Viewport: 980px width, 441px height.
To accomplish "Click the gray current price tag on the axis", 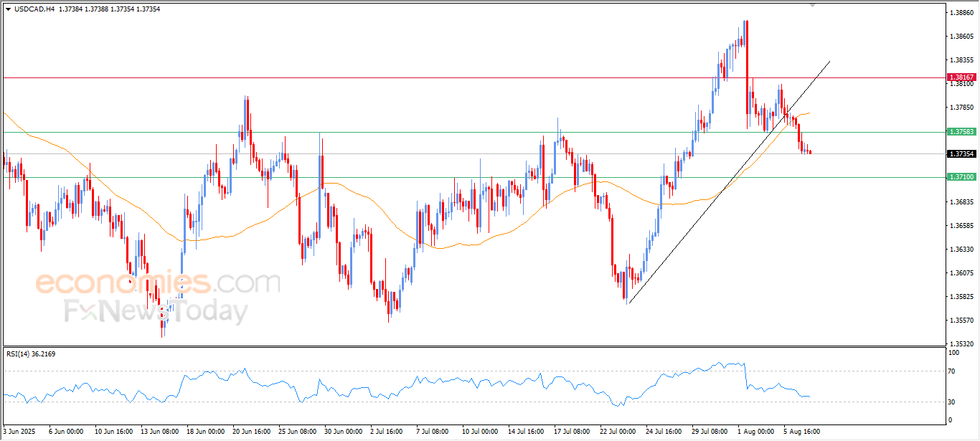I will point(961,153).
